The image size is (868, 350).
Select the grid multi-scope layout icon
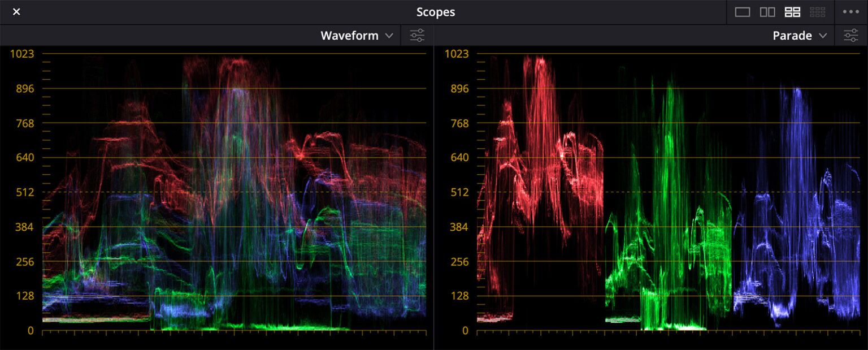(x=818, y=12)
